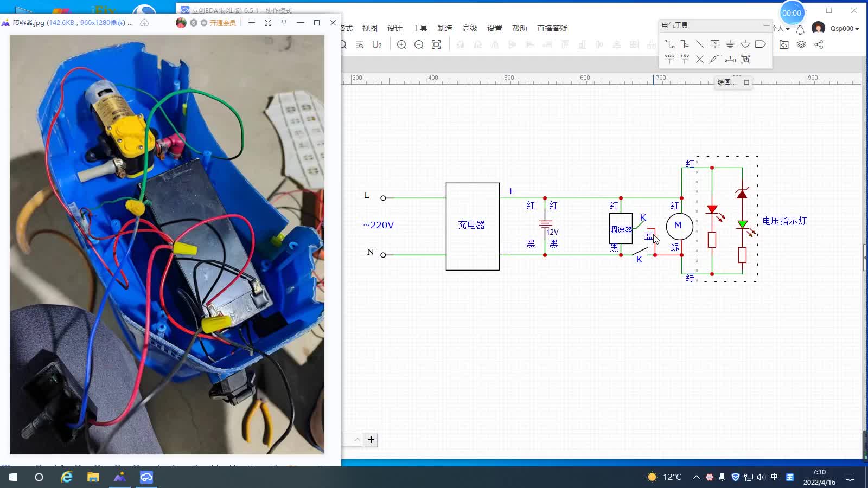
Task: Click the 开通会员 link in image viewer
Action: click(222, 23)
